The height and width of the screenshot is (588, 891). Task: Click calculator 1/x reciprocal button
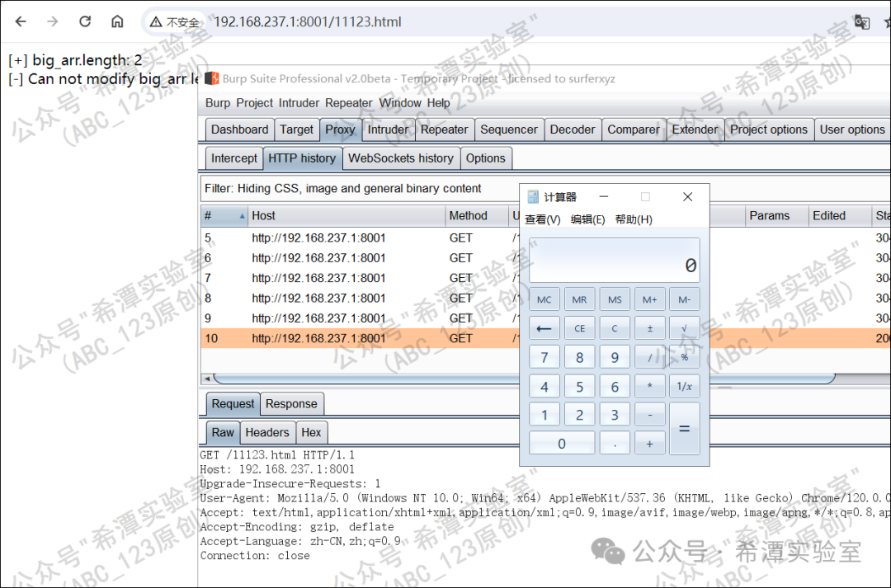coord(684,386)
